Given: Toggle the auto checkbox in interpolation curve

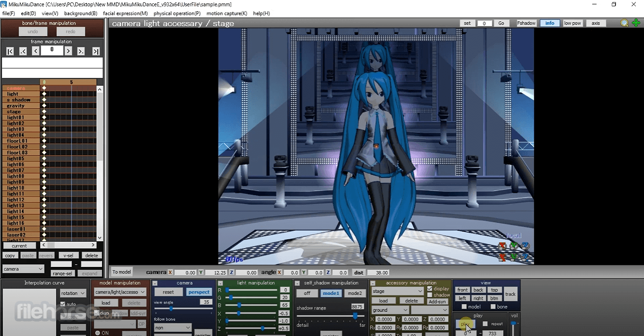Looking at the screenshot, I should tap(63, 304).
